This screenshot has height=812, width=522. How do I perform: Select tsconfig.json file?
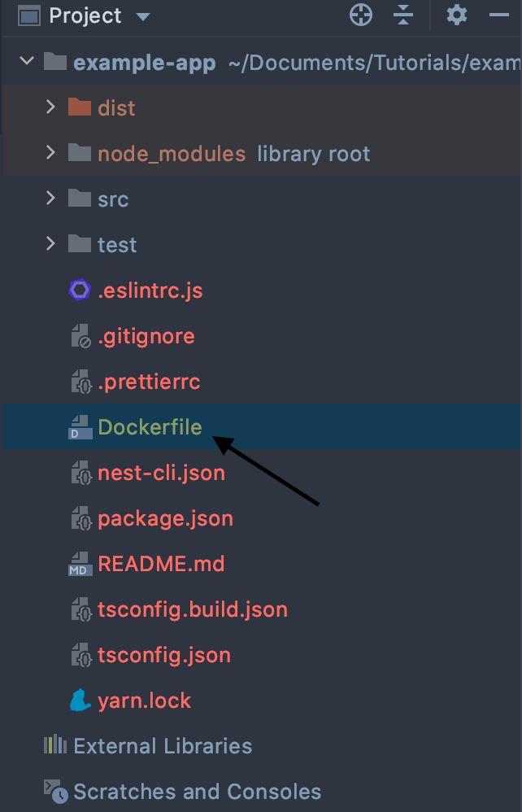pos(163,655)
